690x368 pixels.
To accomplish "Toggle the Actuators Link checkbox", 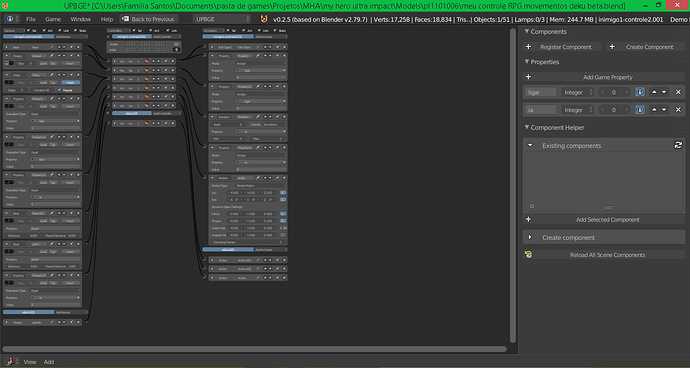I will coord(260,30).
